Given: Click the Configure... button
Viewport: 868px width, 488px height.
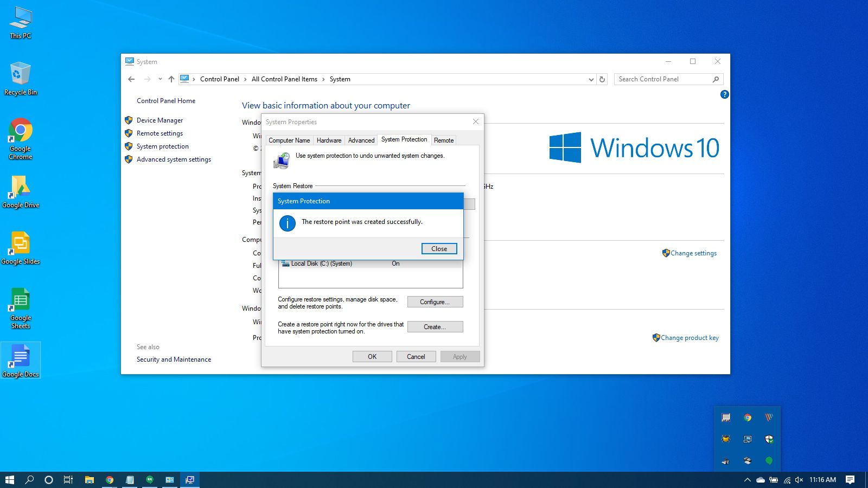Looking at the screenshot, I should pyautogui.click(x=435, y=302).
